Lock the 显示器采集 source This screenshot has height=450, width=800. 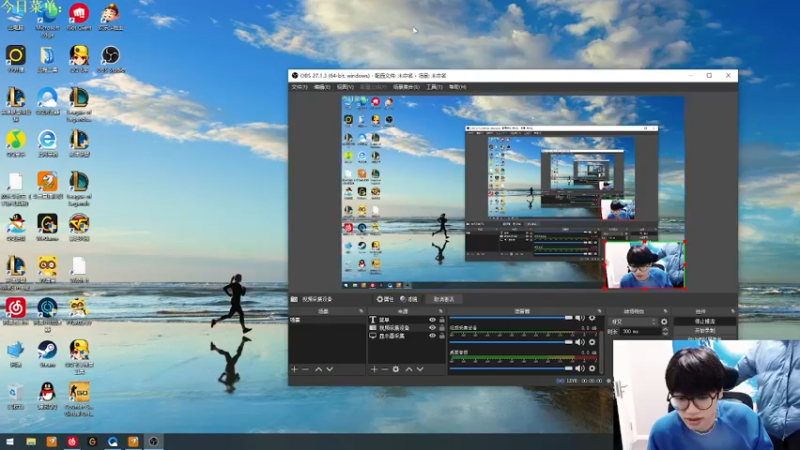tap(442, 336)
